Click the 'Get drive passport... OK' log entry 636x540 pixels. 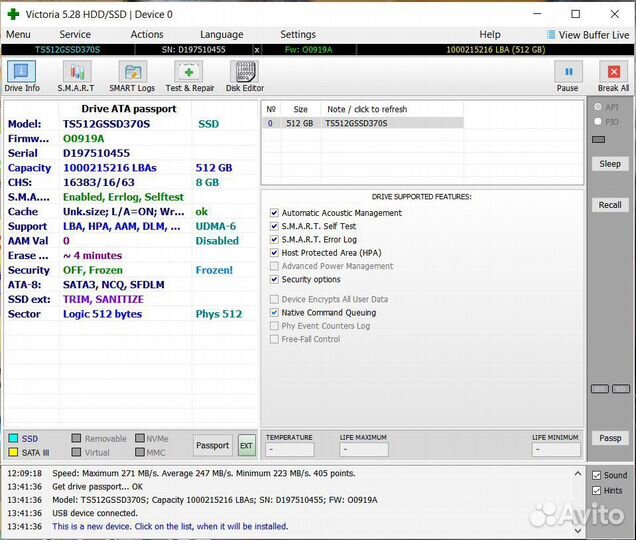(x=97, y=486)
